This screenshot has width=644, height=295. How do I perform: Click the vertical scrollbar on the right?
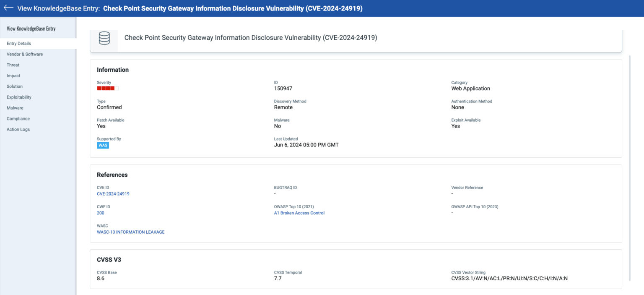pyautogui.click(x=629, y=168)
